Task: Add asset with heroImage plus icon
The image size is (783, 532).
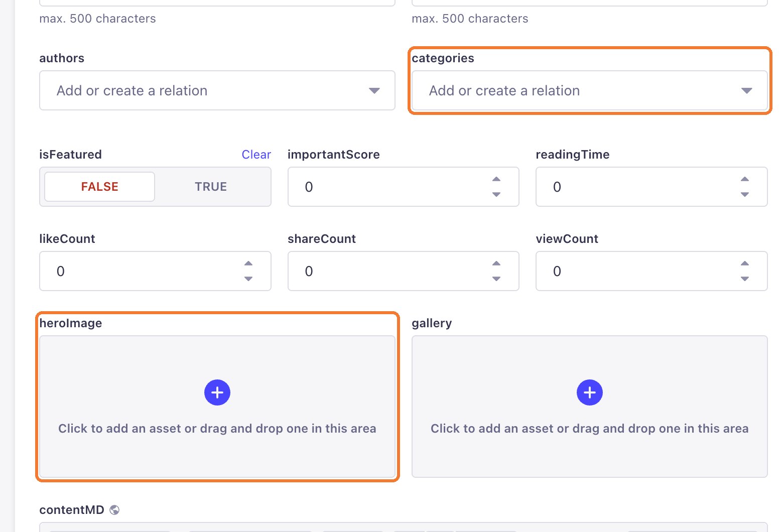Action: (x=217, y=392)
